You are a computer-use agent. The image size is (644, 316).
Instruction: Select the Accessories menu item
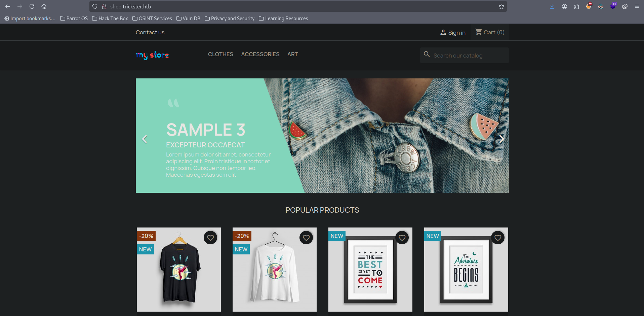click(x=260, y=54)
